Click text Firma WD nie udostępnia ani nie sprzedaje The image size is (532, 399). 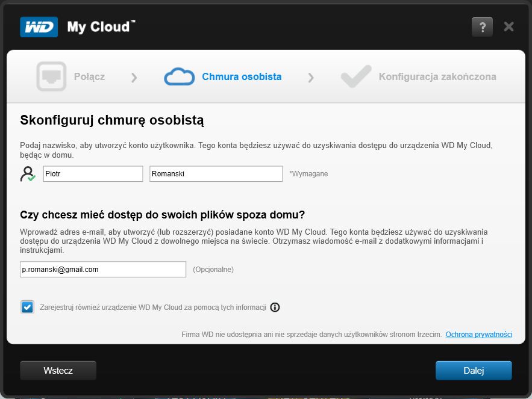[311, 335]
